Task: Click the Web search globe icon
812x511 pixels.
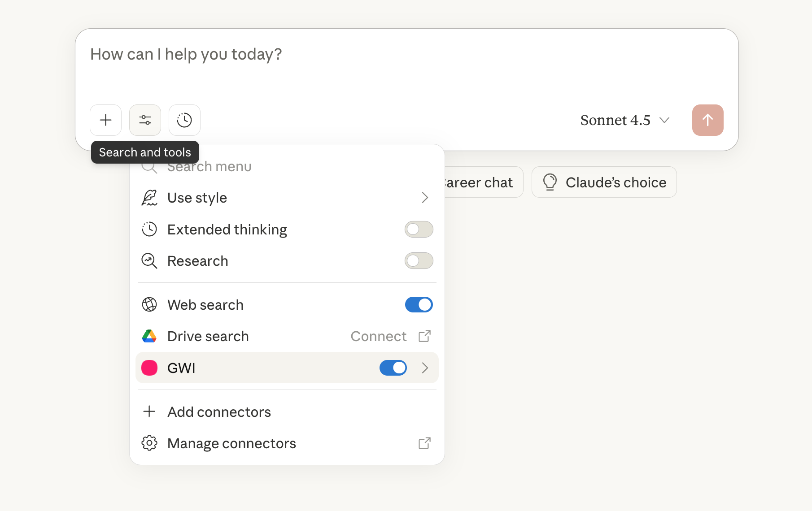Action: (x=149, y=305)
